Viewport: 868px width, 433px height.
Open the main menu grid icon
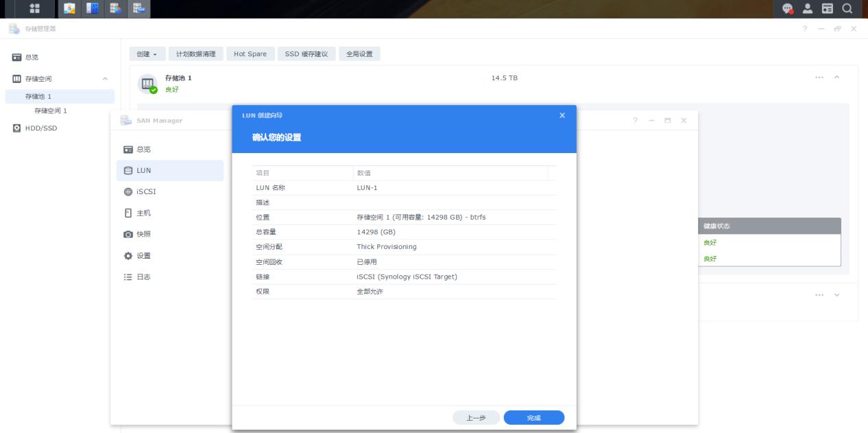pyautogui.click(x=33, y=8)
